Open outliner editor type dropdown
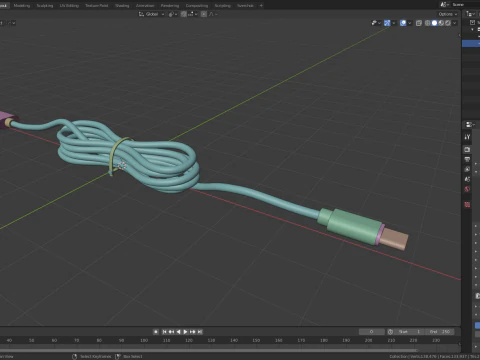Screen dimensions: 480x360 [x=470, y=14]
